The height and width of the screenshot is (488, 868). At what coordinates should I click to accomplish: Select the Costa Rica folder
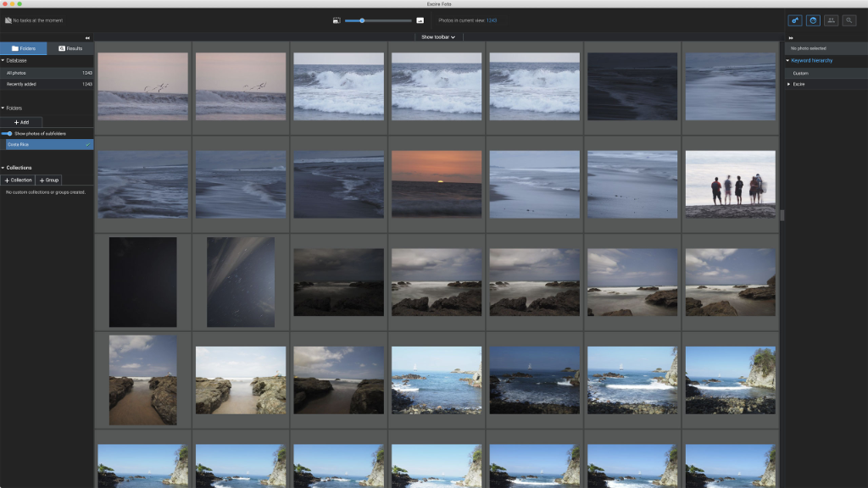click(49, 144)
